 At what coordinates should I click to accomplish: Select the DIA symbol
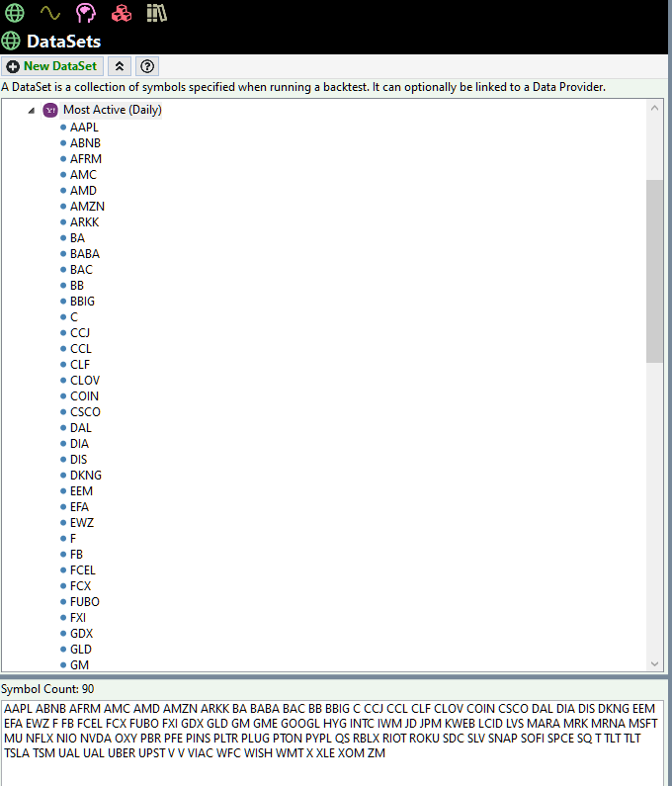point(79,443)
